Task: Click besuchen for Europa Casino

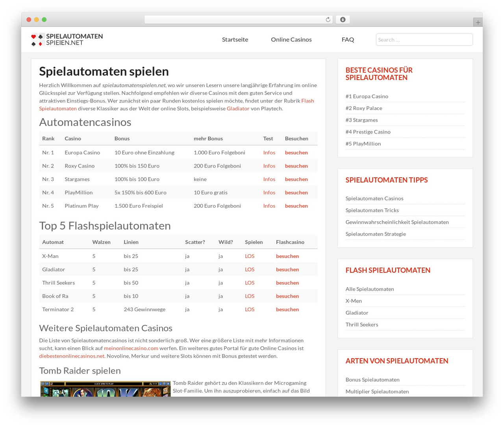Action: point(296,152)
